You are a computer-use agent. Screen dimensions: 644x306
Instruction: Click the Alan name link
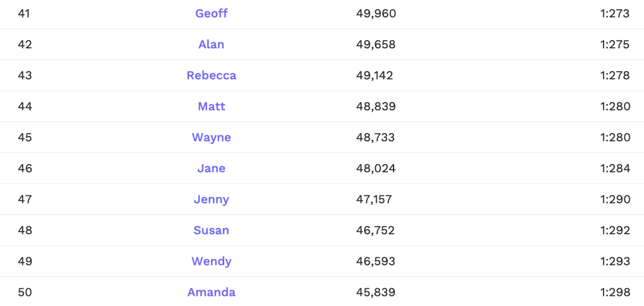click(211, 44)
